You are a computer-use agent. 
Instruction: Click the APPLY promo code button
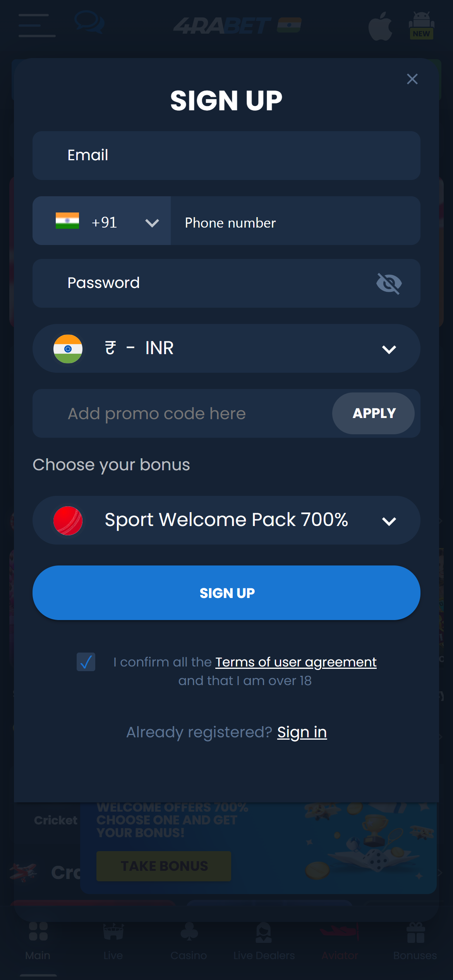(374, 413)
